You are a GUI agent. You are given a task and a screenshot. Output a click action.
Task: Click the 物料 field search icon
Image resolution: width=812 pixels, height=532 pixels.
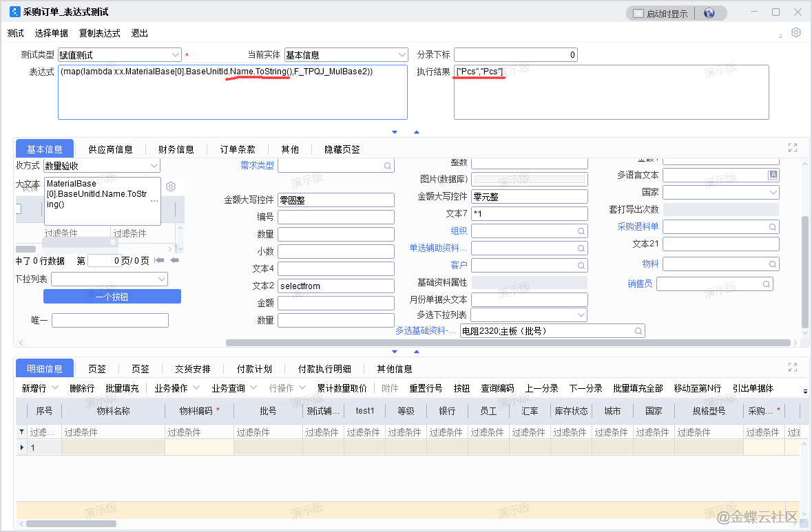tap(772, 264)
